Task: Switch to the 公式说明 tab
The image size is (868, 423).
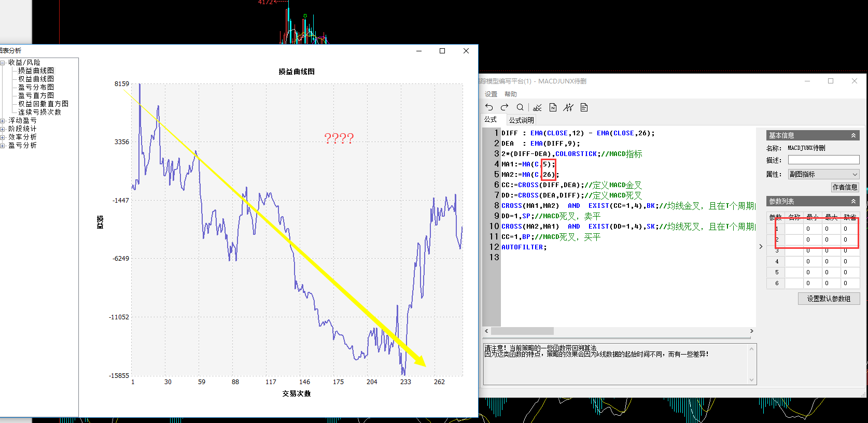Action: 521,120
